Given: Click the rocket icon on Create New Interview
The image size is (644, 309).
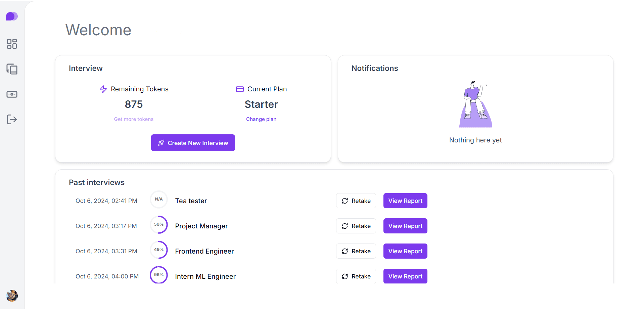Looking at the screenshot, I should (x=162, y=143).
